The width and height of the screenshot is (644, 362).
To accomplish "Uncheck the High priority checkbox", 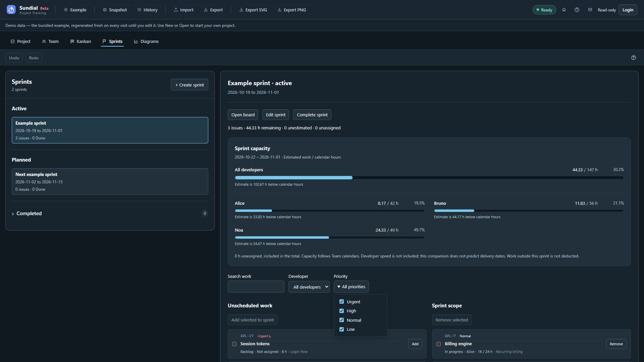I will tap(341, 311).
